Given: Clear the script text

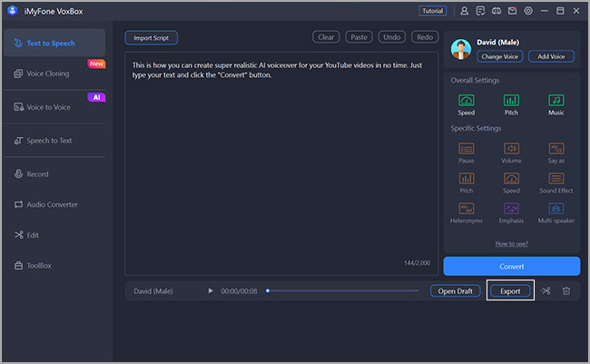Looking at the screenshot, I should point(326,37).
